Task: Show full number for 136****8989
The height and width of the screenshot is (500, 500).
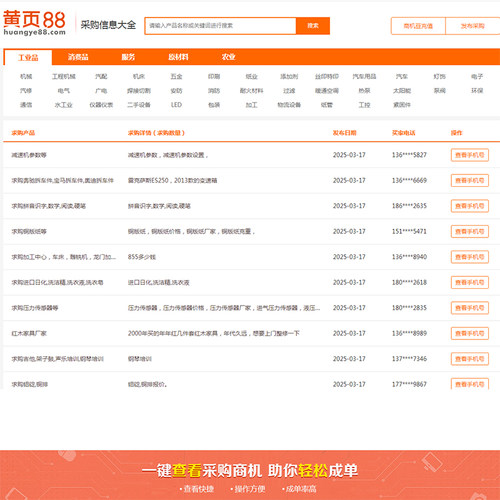Action: click(470, 333)
